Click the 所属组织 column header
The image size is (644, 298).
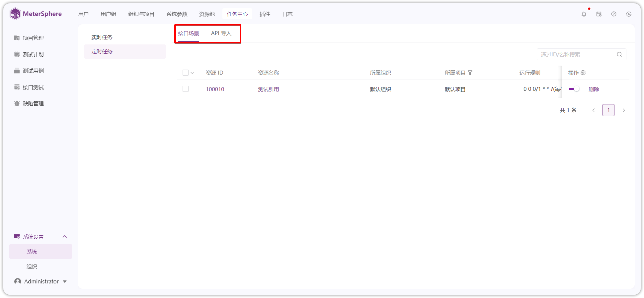(380, 73)
